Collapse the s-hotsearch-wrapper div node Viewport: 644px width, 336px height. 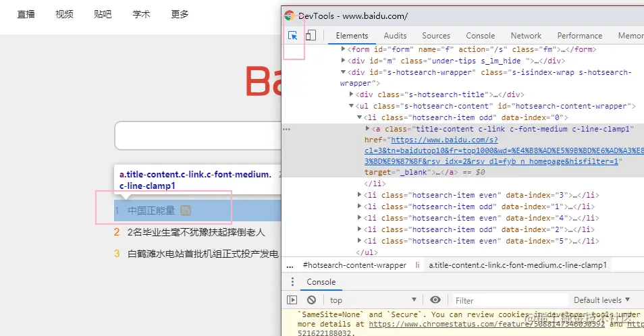344,72
